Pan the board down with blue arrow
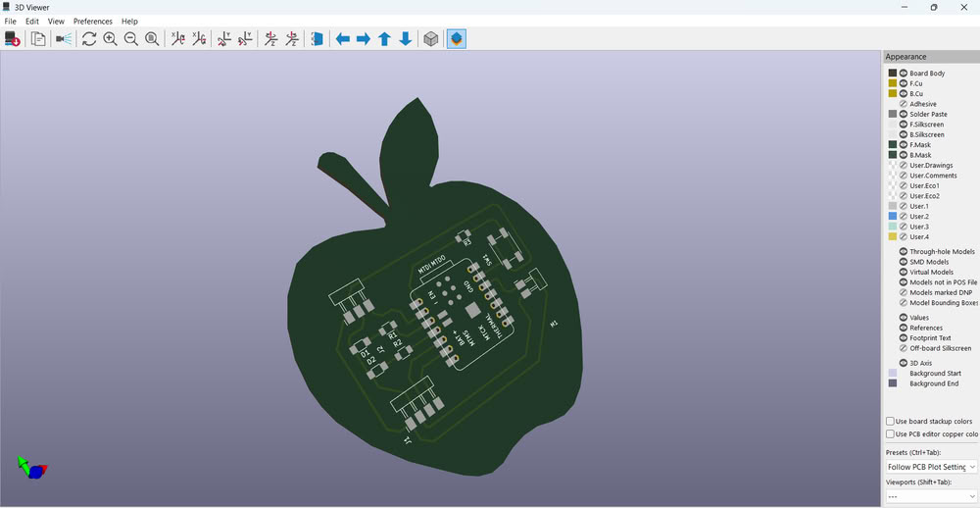 coord(405,39)
